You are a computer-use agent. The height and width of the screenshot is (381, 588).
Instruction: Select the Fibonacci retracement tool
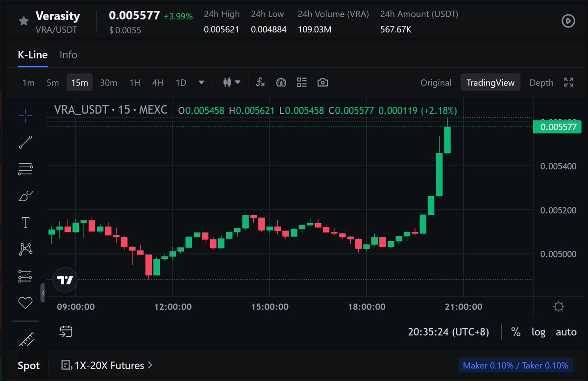click(25, 169)
